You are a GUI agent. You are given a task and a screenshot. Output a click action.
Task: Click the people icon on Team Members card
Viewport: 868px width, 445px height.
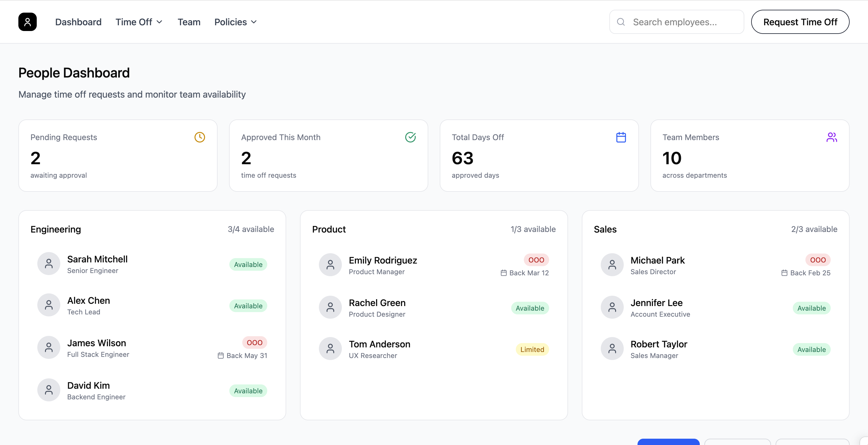[x=832, y=137]
